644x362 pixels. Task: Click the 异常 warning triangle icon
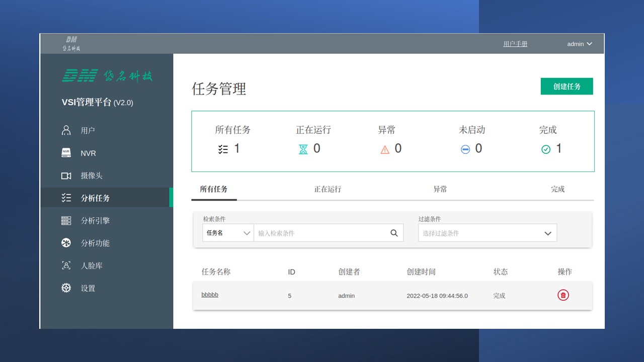coord(385,149)
